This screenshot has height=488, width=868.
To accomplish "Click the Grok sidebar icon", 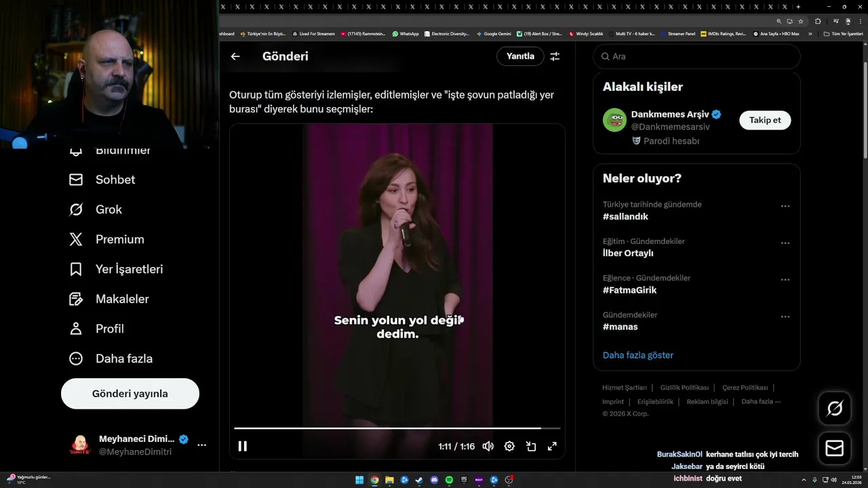I will [x=76, y=209].
